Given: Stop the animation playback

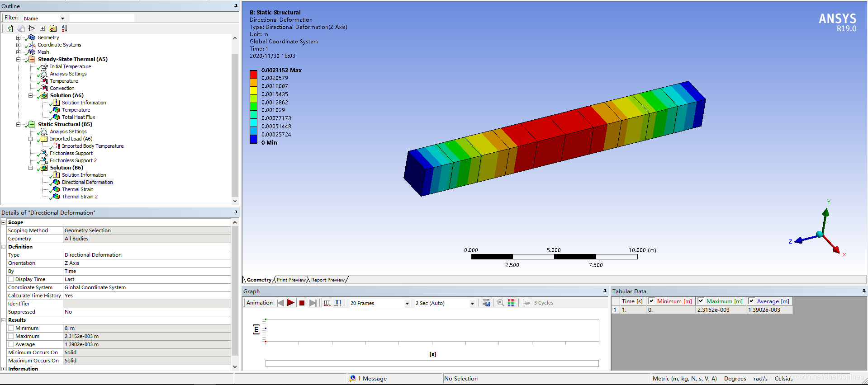Looking at the screenshot, I should [x=302, y=303].
